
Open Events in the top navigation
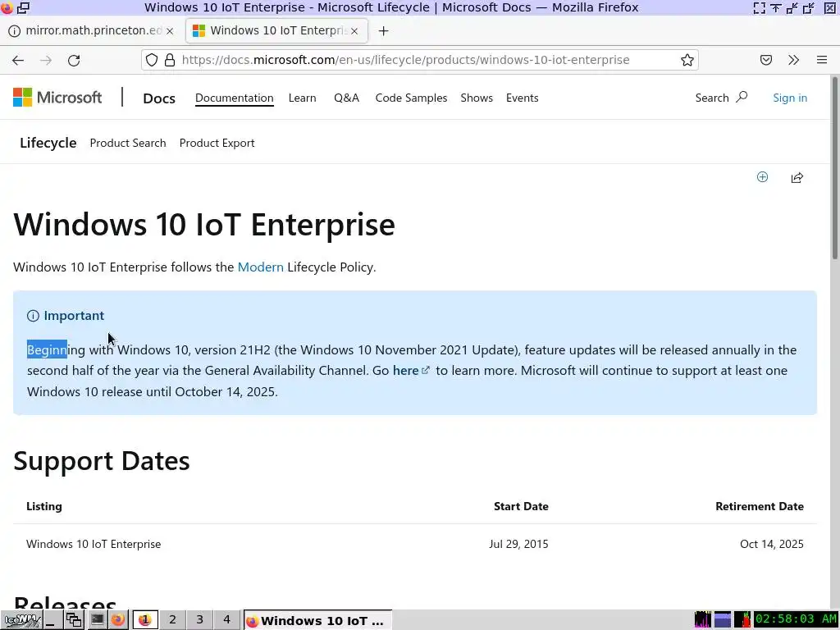pyautogui.click(x=522, y=98)
